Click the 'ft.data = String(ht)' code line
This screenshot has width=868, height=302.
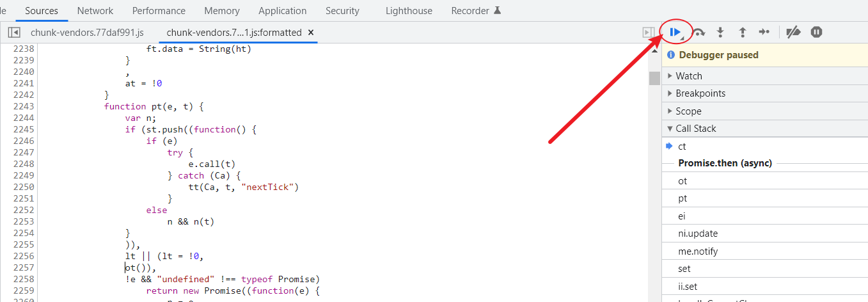199,49
